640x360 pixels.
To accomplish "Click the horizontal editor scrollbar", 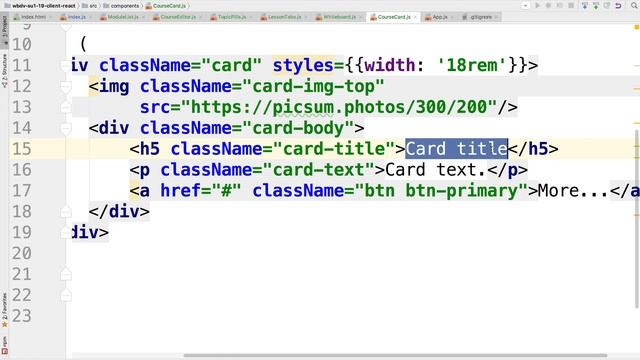I will [395, 356].
